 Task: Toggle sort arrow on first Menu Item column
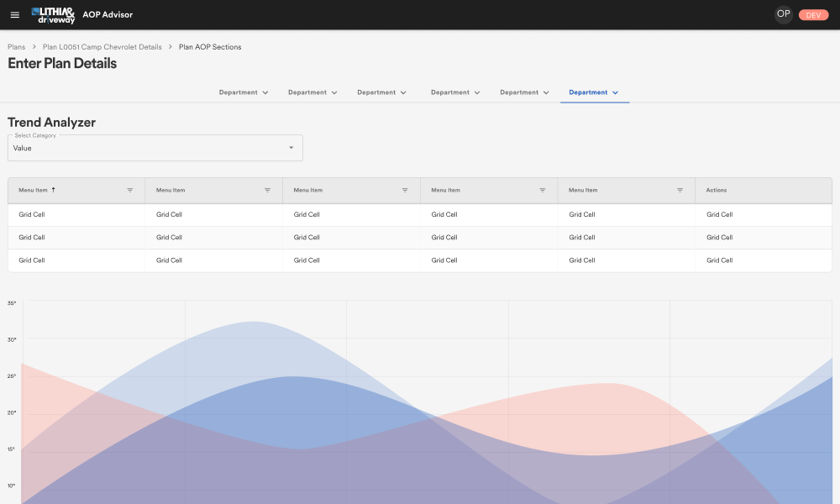coord(54,190)
